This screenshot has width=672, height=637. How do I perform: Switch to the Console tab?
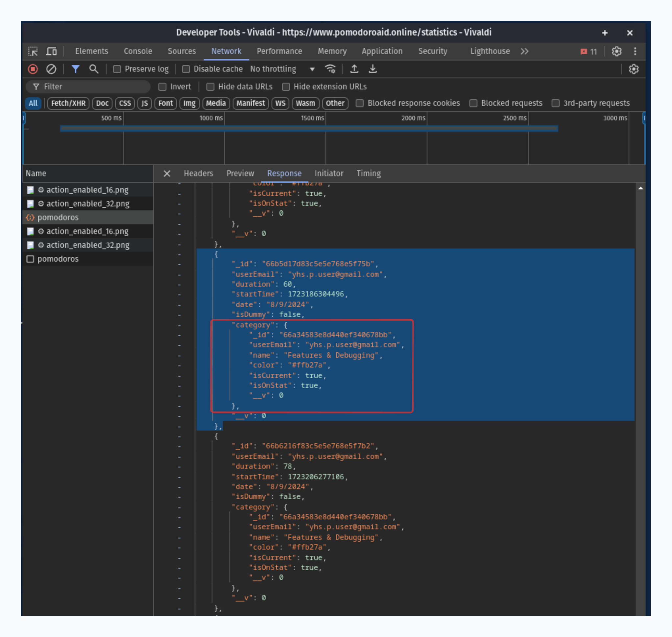point(137,51)
